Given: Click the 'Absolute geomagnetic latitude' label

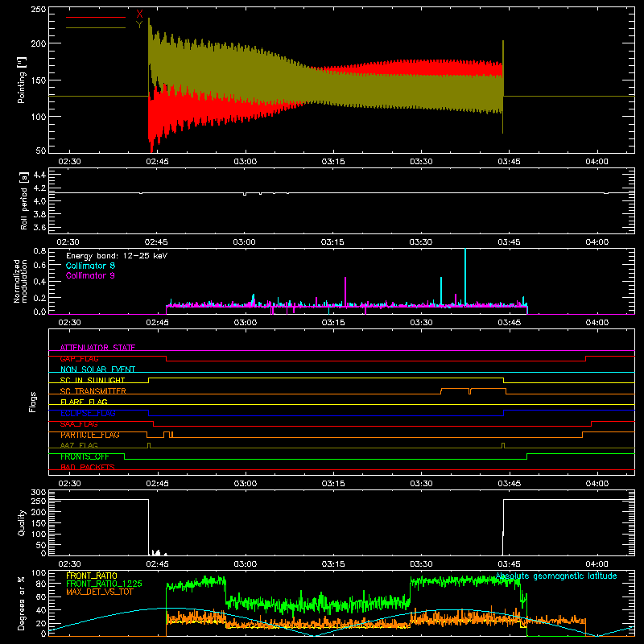Looking at the screenshot, I should (x=556, y=576).
